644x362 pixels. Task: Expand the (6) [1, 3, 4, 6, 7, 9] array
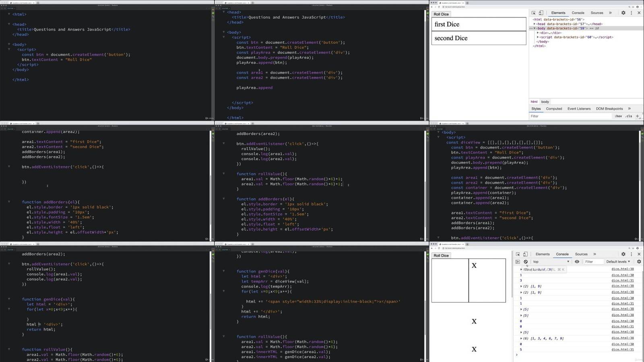(x=521, y=338)
